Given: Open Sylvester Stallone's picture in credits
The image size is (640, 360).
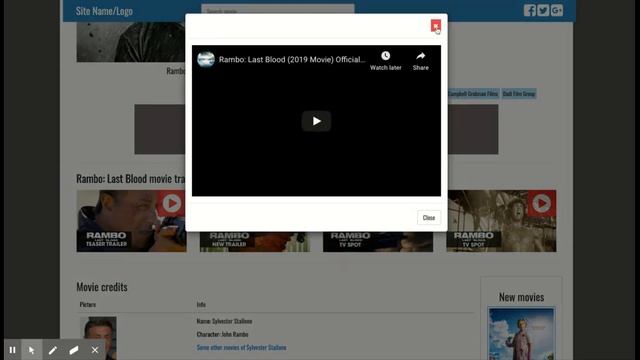Looking at the screenshot, I should 98,338.
